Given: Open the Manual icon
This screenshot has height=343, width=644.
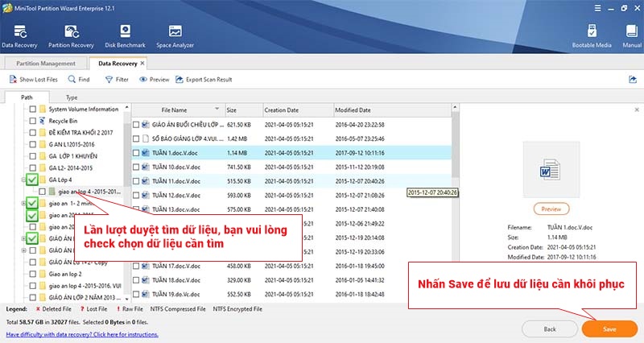Looking at the screenshot, I should (632, 31).
